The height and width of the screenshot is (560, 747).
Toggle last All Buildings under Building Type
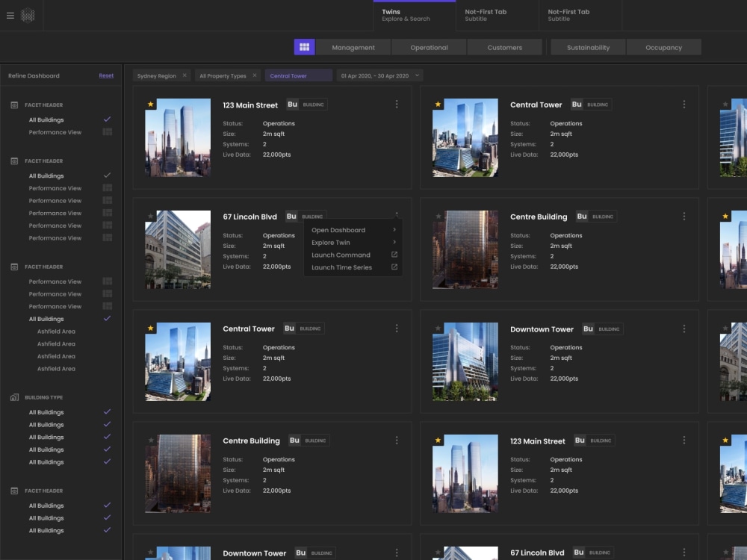point(107,461)
